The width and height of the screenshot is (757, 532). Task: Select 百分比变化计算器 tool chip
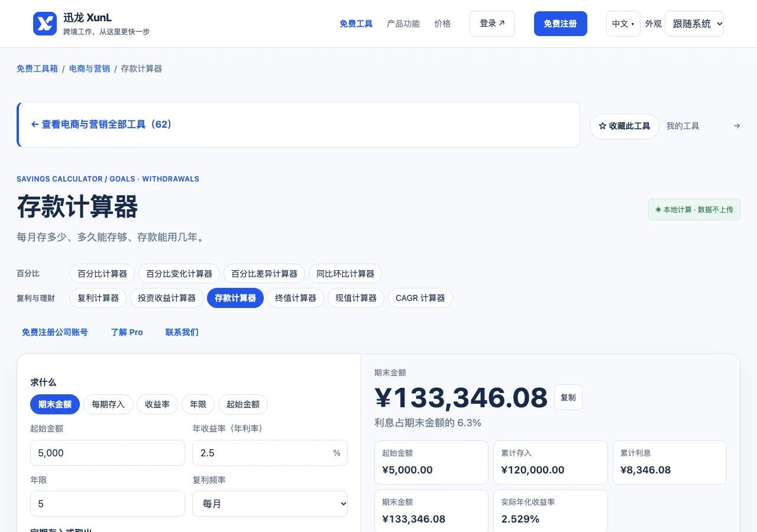[x=179, y=274]
